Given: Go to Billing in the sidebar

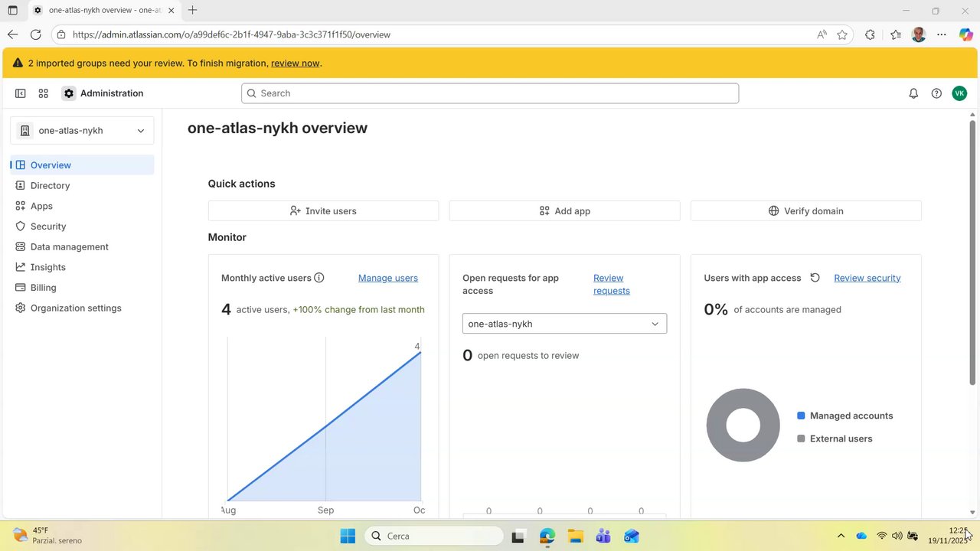Looking at the screenshot, I should pos(82,288).
